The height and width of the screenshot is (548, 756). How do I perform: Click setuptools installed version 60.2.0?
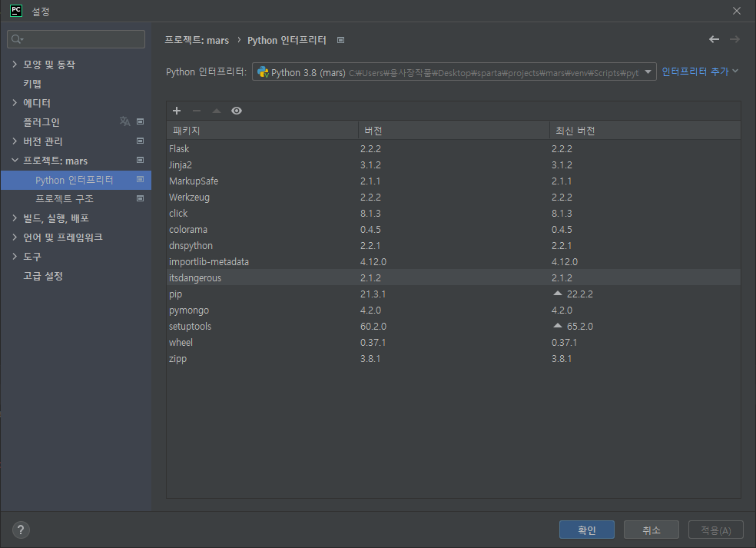(x=373, y=327)
